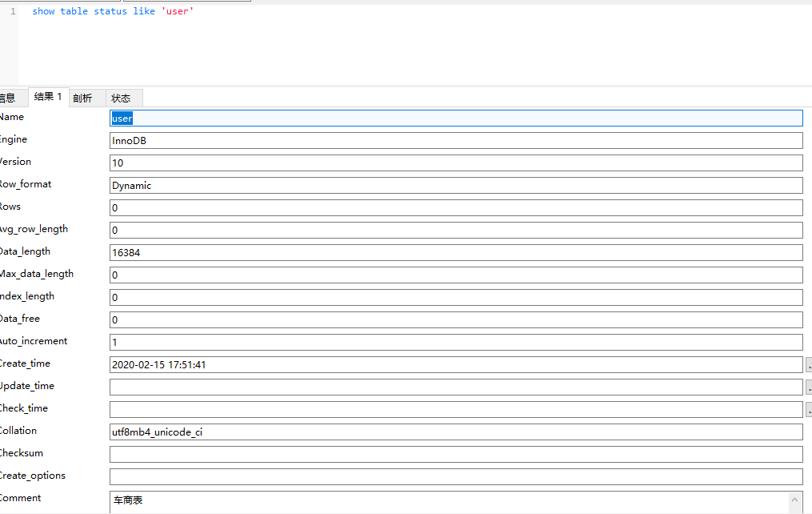Click the Create_options label
812x514 pixels.
coord(33,476)
